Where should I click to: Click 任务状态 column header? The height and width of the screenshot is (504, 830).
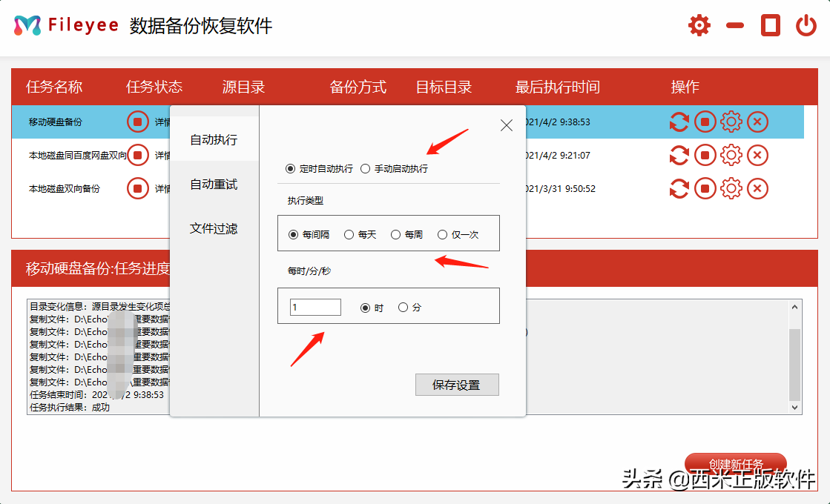click(154, 87)
